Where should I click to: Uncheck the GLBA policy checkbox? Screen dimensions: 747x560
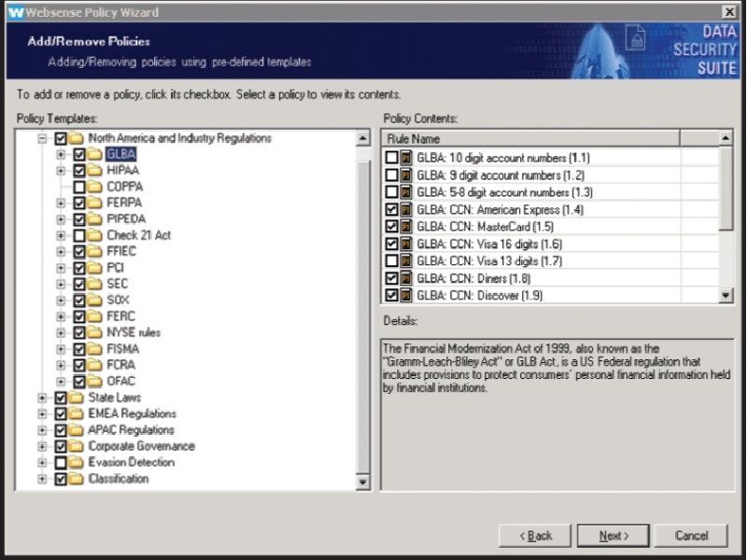79,154
